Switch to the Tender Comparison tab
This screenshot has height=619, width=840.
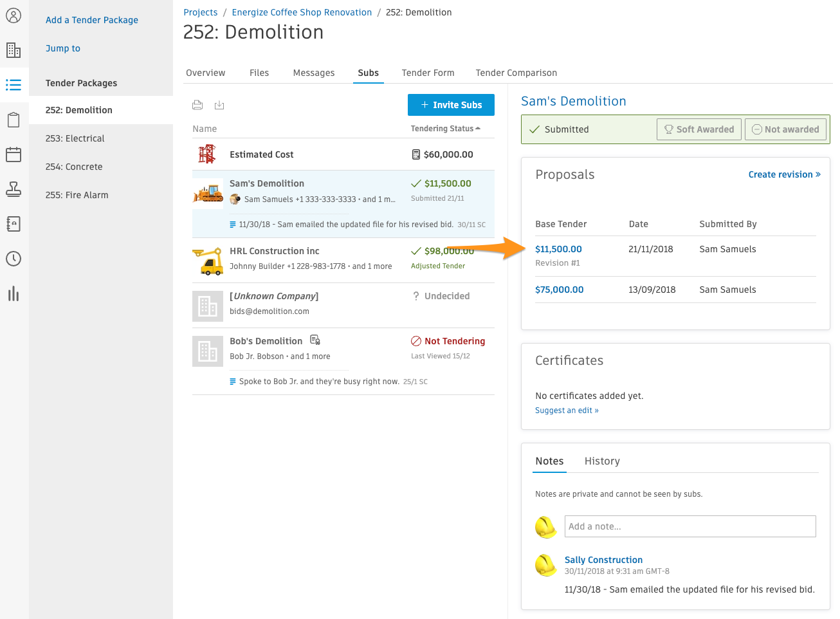coord(516,73)
